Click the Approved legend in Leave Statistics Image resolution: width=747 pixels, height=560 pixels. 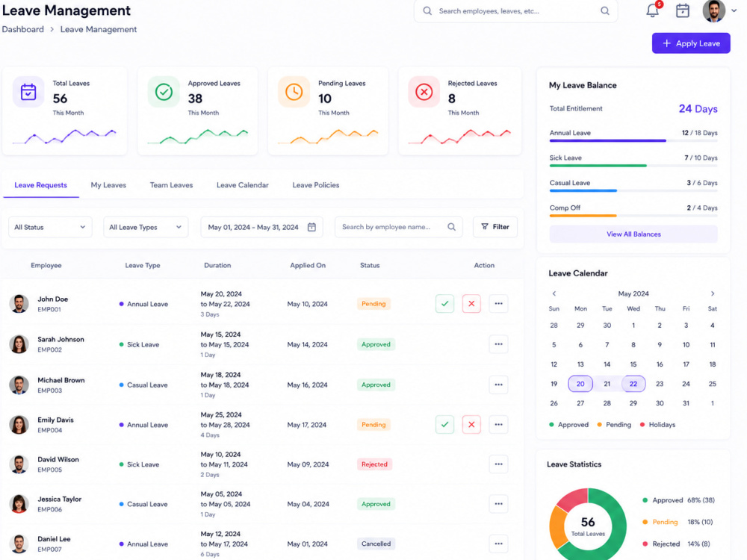678,500
